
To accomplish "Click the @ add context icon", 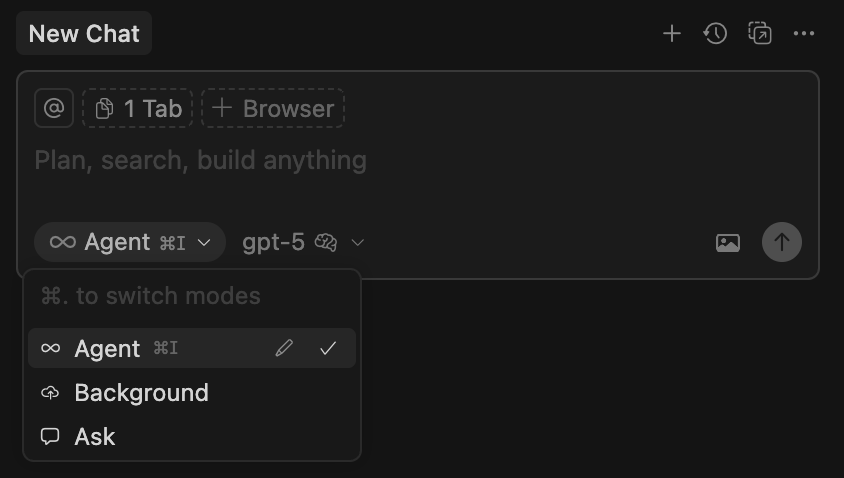I will [x=54, y=108].
